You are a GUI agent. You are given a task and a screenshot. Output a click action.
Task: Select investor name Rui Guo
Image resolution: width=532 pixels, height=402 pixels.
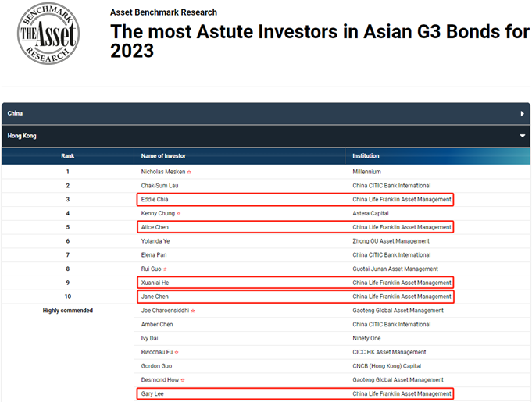151,269
